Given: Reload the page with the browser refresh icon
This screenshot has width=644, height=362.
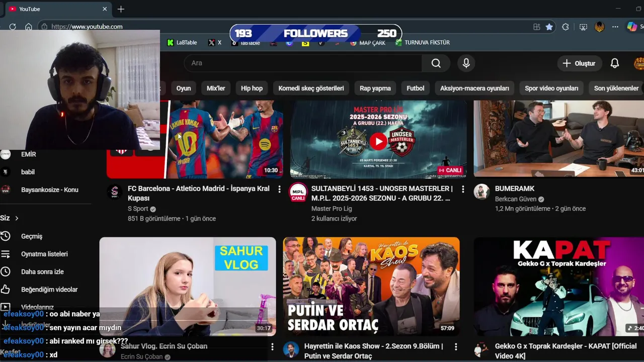Looking at the screenshot, I should (13, 27).
